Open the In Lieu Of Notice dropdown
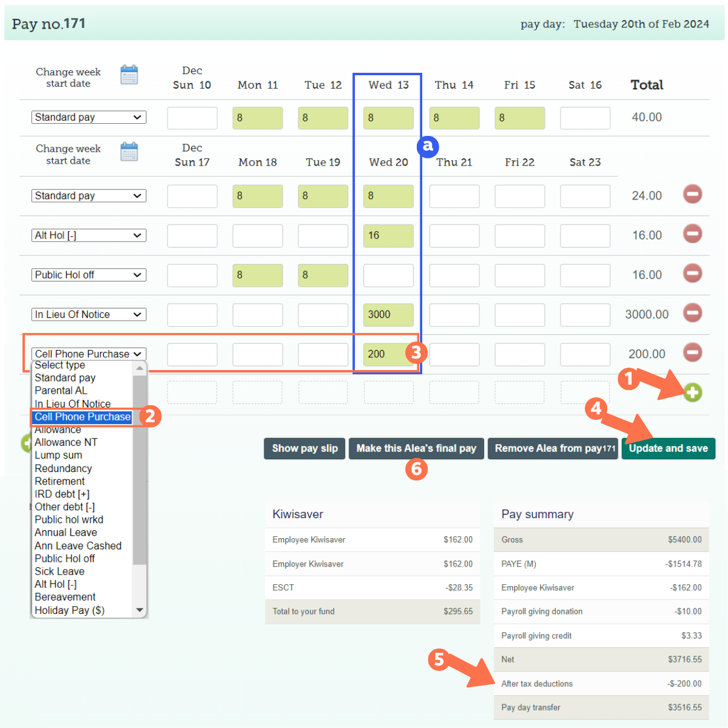This screenshot has width=728, height=728. pyautogui.click(x=89, y=314)
